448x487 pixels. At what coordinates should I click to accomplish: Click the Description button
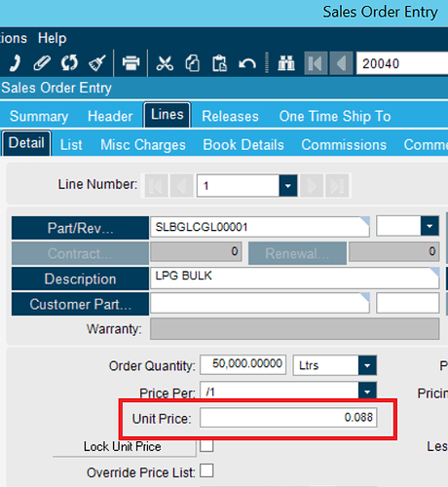[80, 279]
